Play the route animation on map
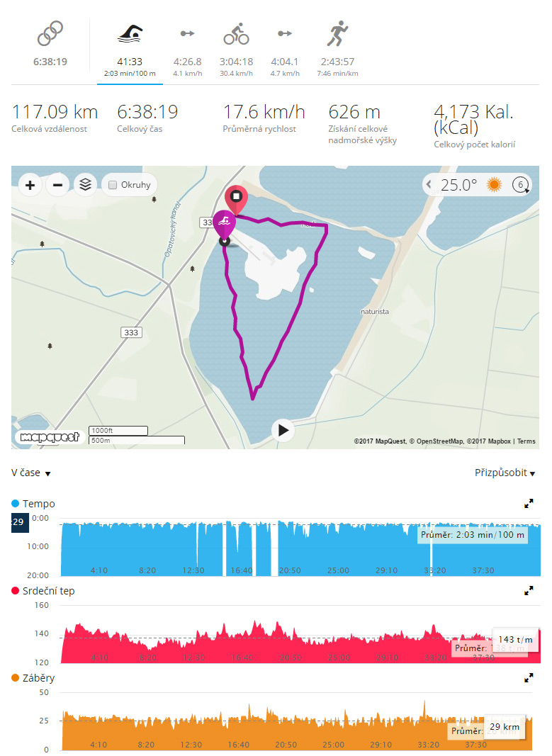The width and height of the screenshot is (552, 756). [x=283, y=430]
